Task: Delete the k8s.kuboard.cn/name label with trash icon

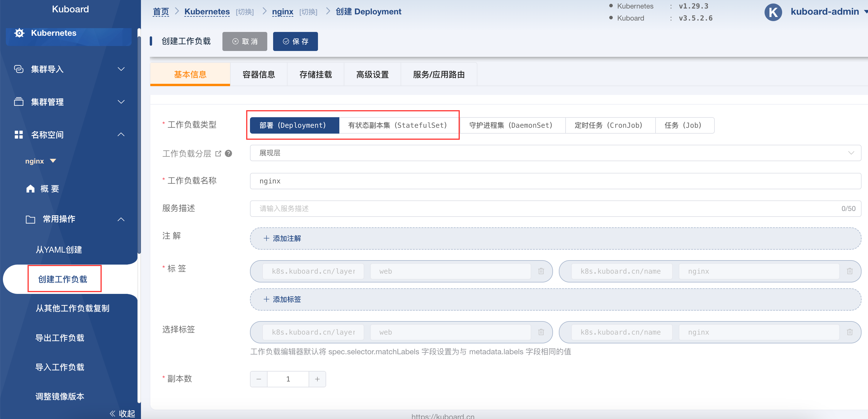Action: [x=850, y=271]
